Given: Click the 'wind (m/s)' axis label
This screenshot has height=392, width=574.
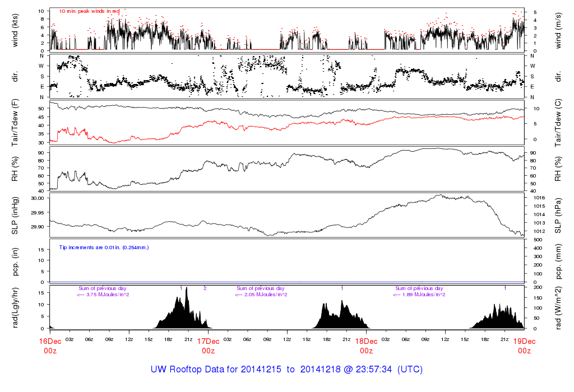Looking at the screenshot, I should 558,30.
